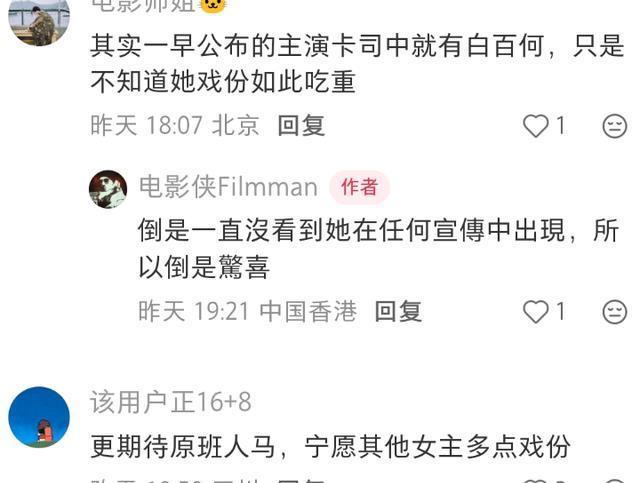Tap the like count beside the 19:21 heart
This screenshot has height=483, width=640.
pos(561,312)
